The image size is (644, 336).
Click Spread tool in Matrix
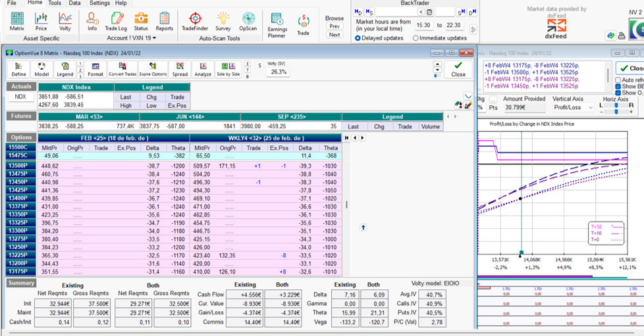pos(180,69)
